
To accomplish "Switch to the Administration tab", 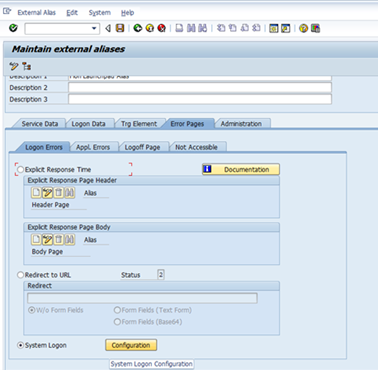I will [241, 124].
